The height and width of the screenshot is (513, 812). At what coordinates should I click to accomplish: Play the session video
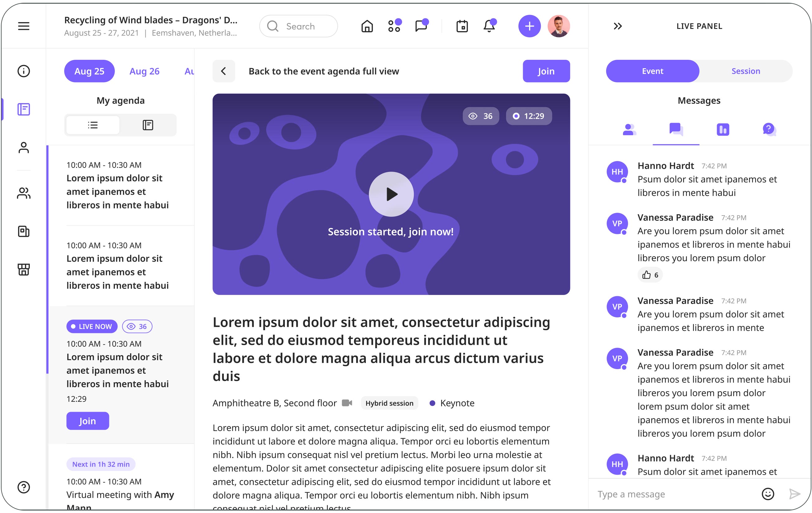pos(391,194)
